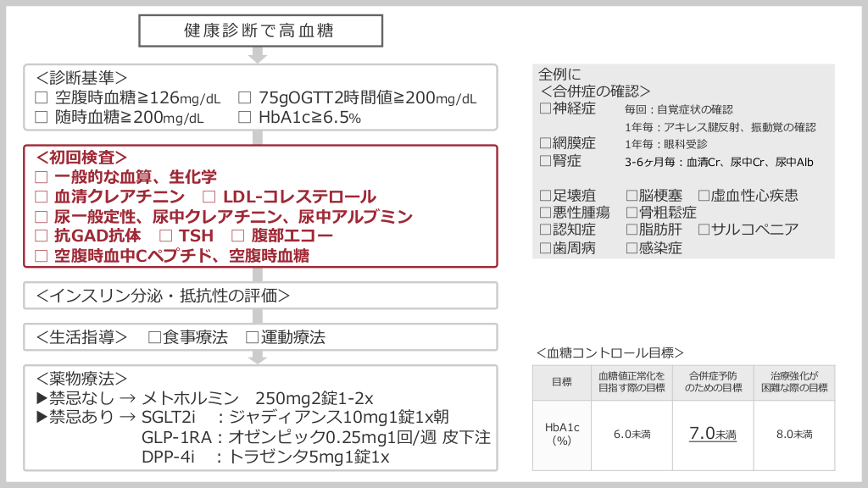Click the 禁忌なし triangle bullet
The height and width of the screenshot is (488, 868).
pos(41,397)
